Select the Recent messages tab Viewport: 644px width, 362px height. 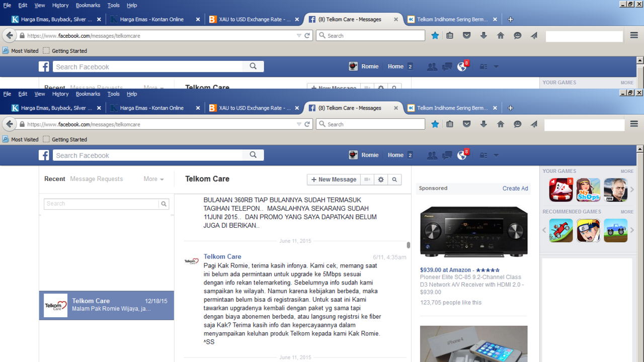[55, 179]
